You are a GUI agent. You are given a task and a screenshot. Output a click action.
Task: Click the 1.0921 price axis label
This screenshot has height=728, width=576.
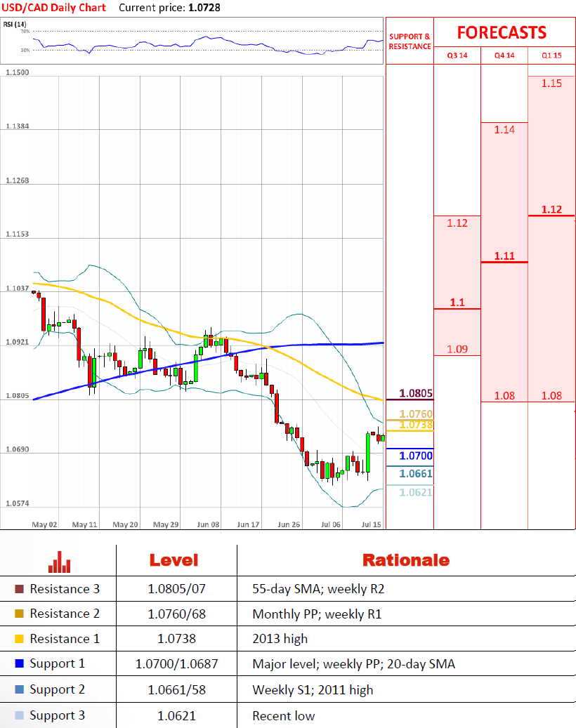pos(17,342)
